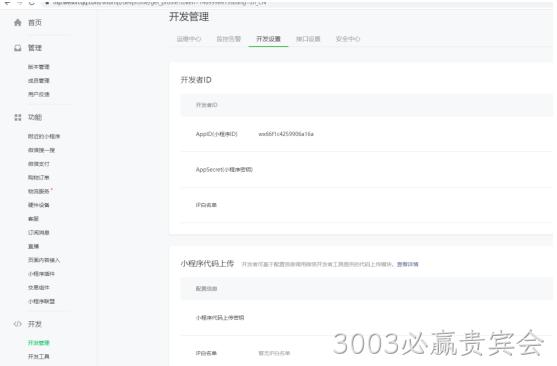Click the AppSecret(小程序密钥) label
Screen dimensions: 557x366
click(224, 169)
